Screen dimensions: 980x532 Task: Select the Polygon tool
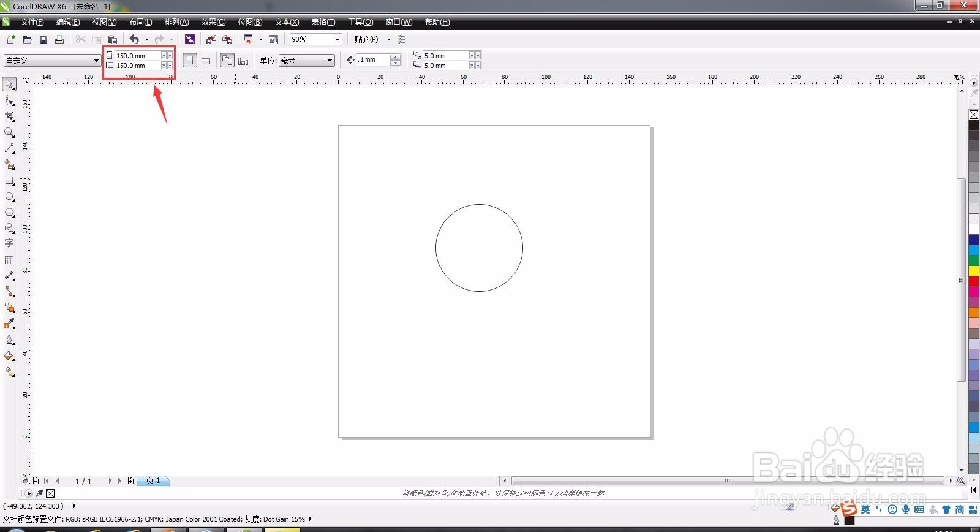click(x=10, y=212)
